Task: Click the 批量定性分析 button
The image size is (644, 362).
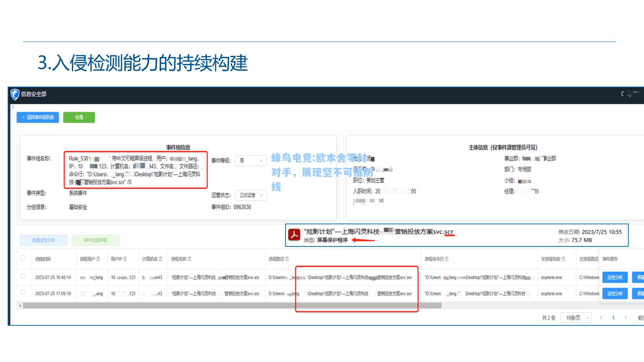Action: 44,240
